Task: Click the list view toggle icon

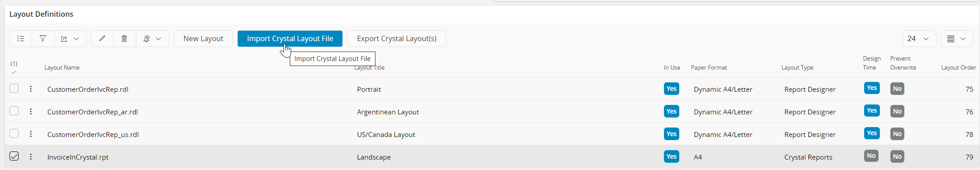Action: 21,39
